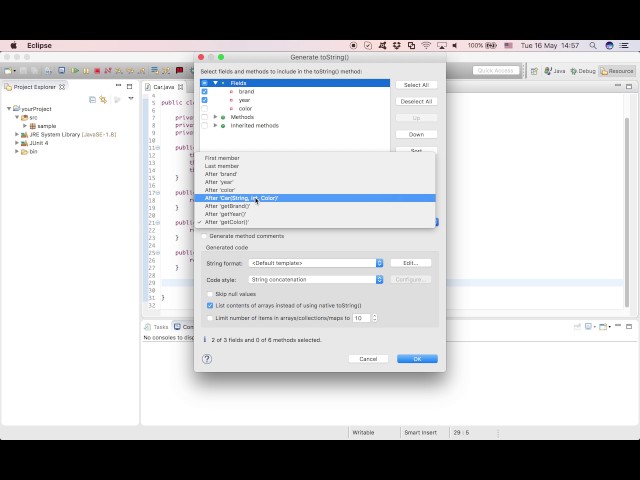Enable Skip null values checkbox
Screen dimensions: 640x480
(210, 294)
